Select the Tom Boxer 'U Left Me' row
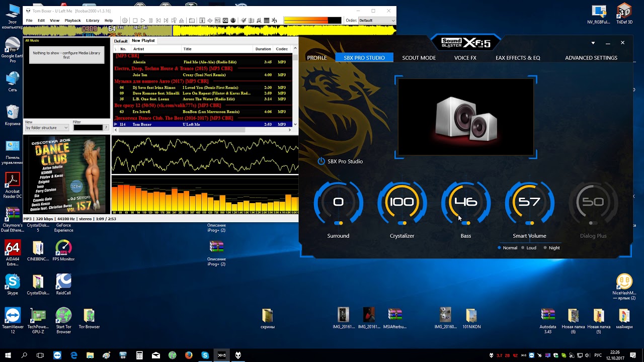This screenshot has height=362, width=644. [x=202, y=124]
